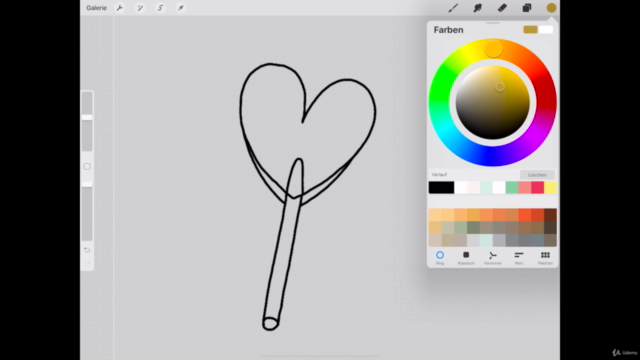The image size is (640, 360).
Task: Select the Brush tool
Action: click(453, 8)
